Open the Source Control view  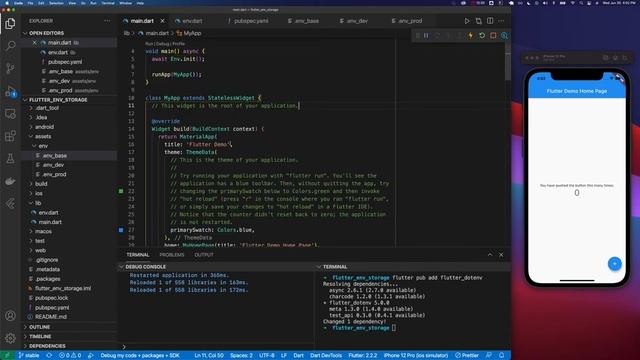click(x=10, y=68)
